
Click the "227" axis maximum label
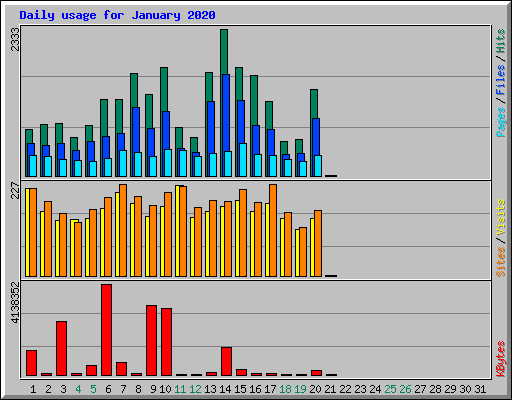click(x=15, y=190)
